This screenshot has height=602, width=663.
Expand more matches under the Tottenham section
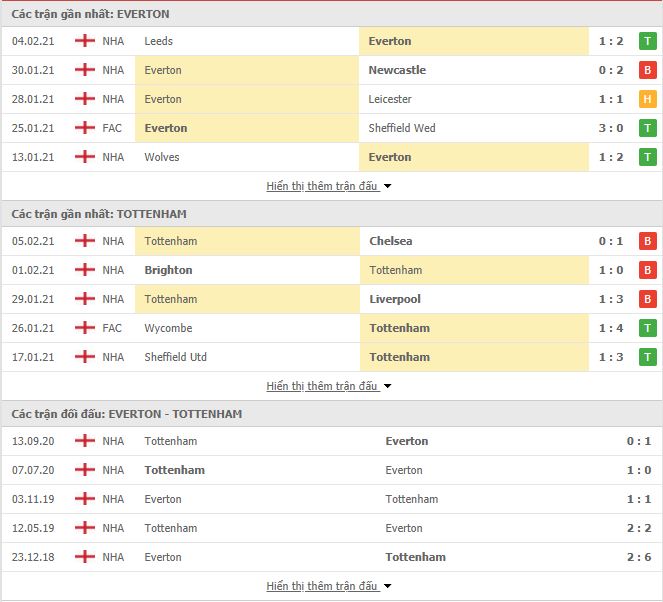(329, 386)
